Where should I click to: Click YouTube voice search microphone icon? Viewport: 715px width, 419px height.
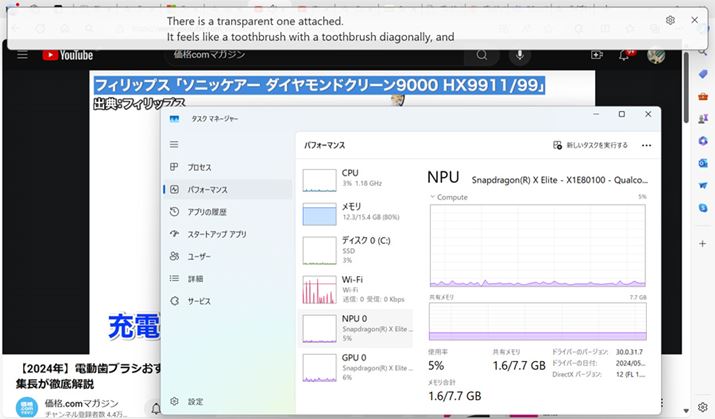(520, 55)
